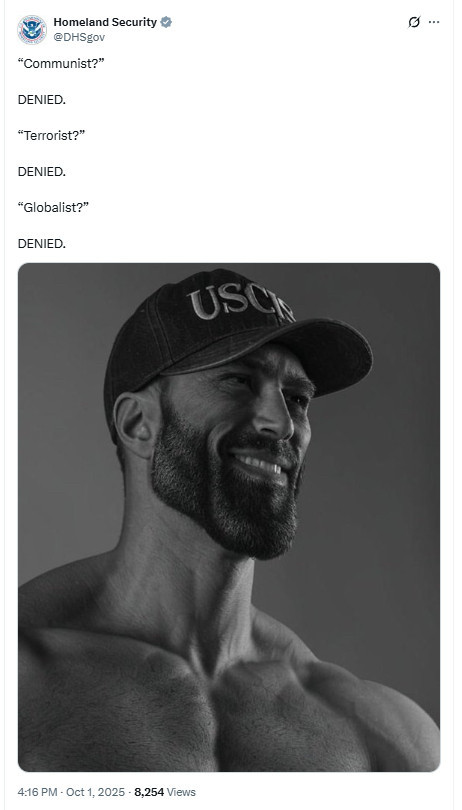Open the three-dot more options menu
The width and height of the screenshot is (462, 810).
click(x=434, y=22)
